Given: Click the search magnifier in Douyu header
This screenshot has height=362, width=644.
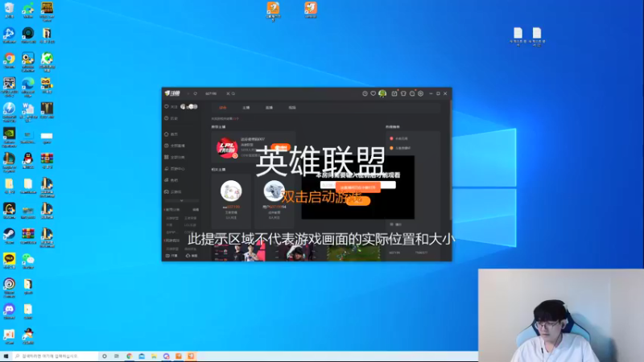Looking at the screenshot, I should 233,93.
